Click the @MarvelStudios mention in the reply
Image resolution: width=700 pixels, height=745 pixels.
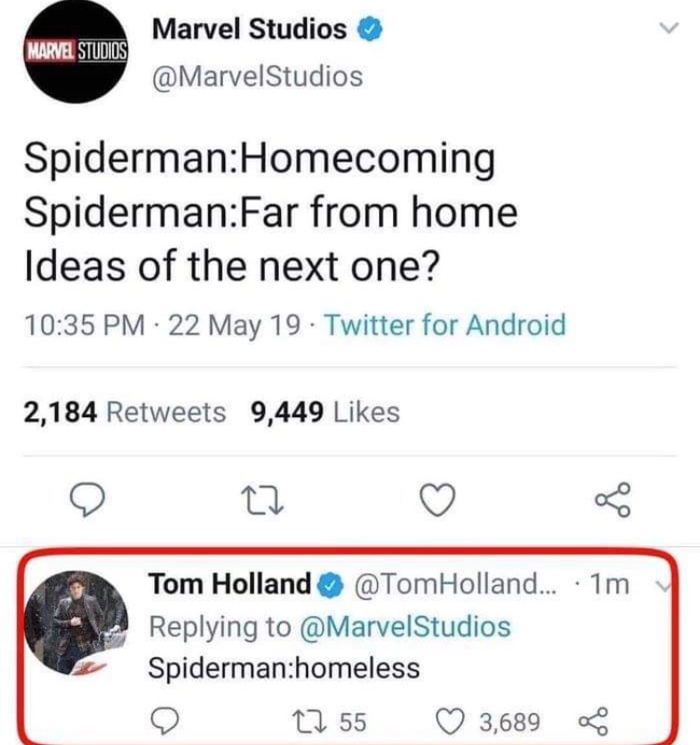click(x=407, y=626)
